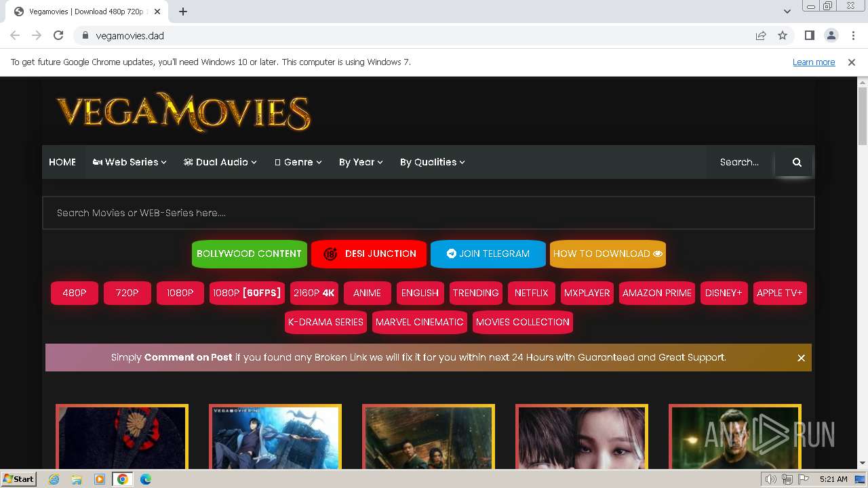
Task: Open a new tab with the plus icon
Action: pos(183,12)
